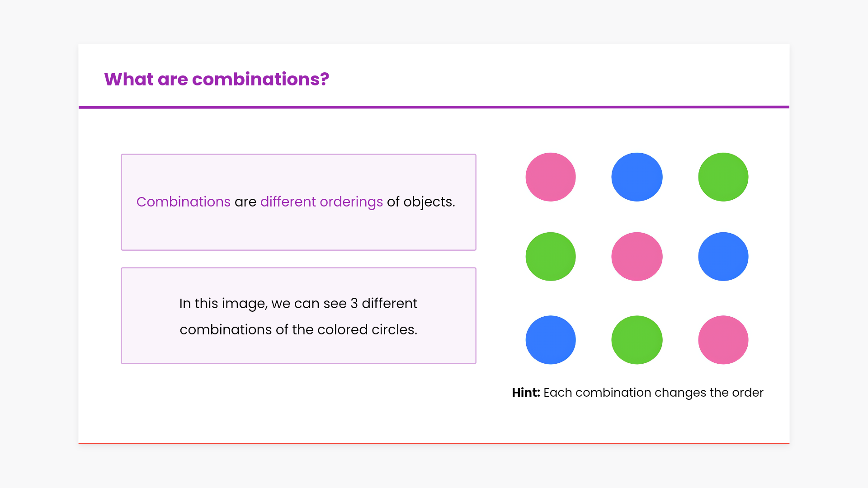Click the text "Each combination changes the order"
Image resolution: width=868 pixels, height=488 pixels.
point(653,392)
